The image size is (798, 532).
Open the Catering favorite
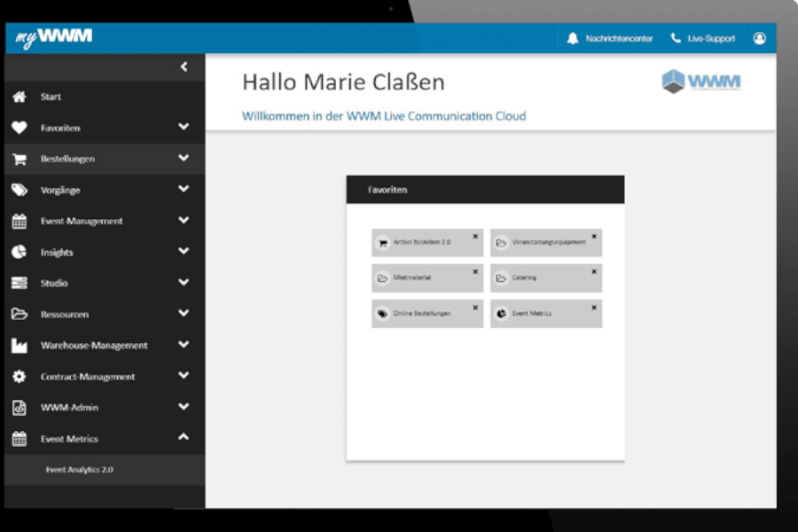546,278
